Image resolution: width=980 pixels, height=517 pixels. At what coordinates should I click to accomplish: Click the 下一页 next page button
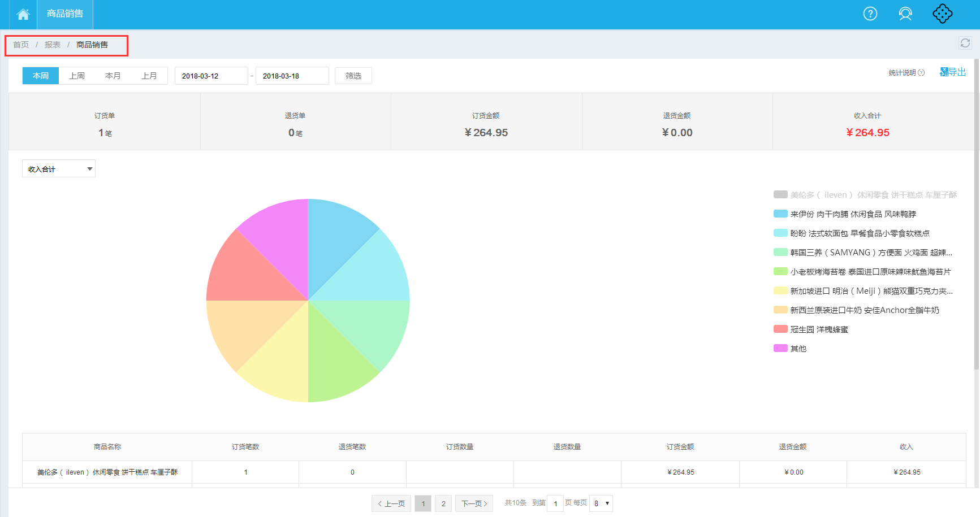(474, 503)
